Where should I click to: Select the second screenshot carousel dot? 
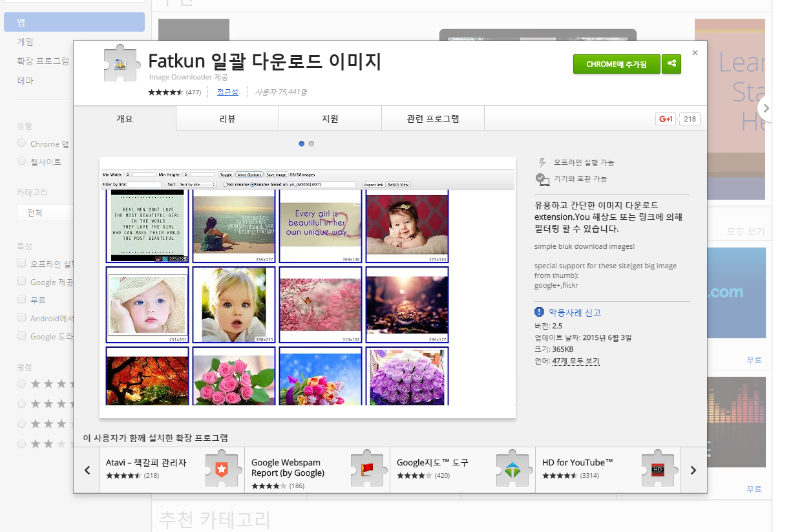[311, 144]
